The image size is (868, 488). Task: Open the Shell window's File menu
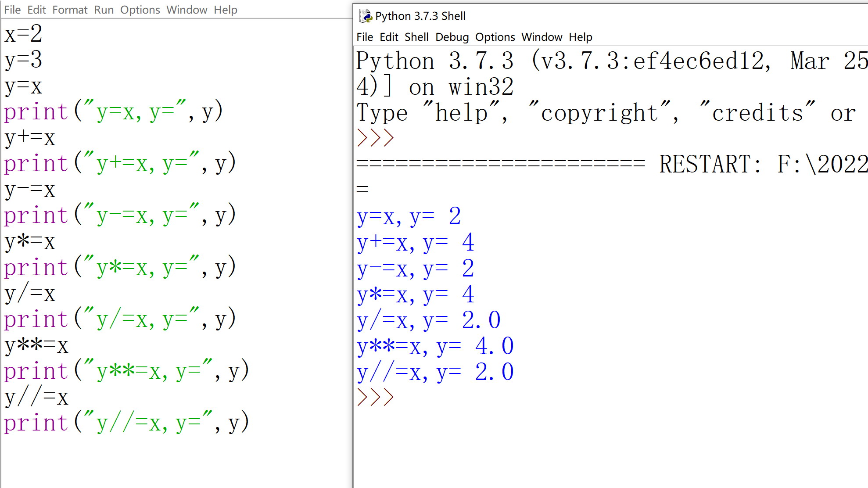(x=365, y=37)
